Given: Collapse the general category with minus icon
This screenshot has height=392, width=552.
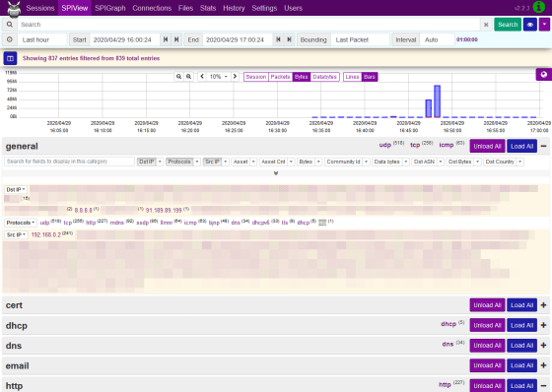Looking at the screenshot, I should pos(544,146).
